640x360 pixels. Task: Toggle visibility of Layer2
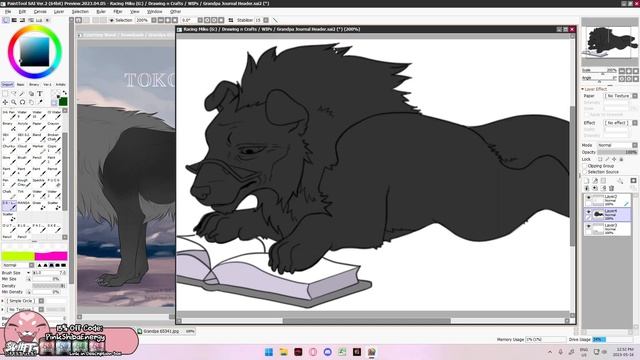click(x=588, y=197)
